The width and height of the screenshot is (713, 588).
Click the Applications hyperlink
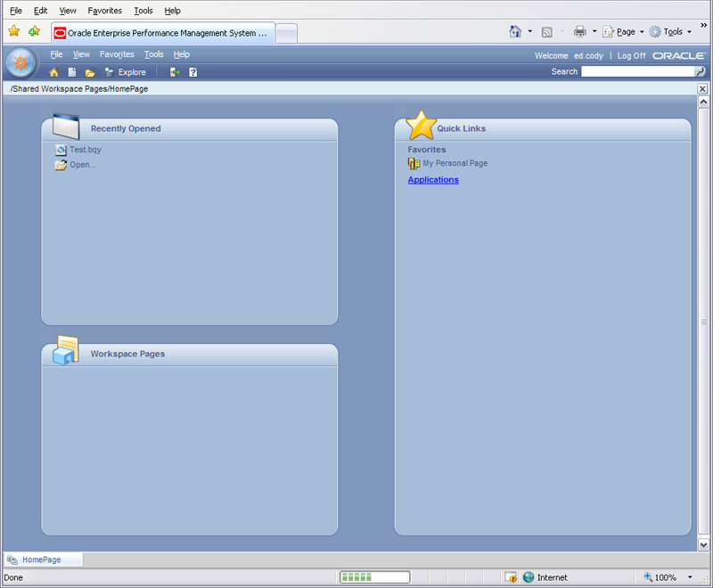433,180
